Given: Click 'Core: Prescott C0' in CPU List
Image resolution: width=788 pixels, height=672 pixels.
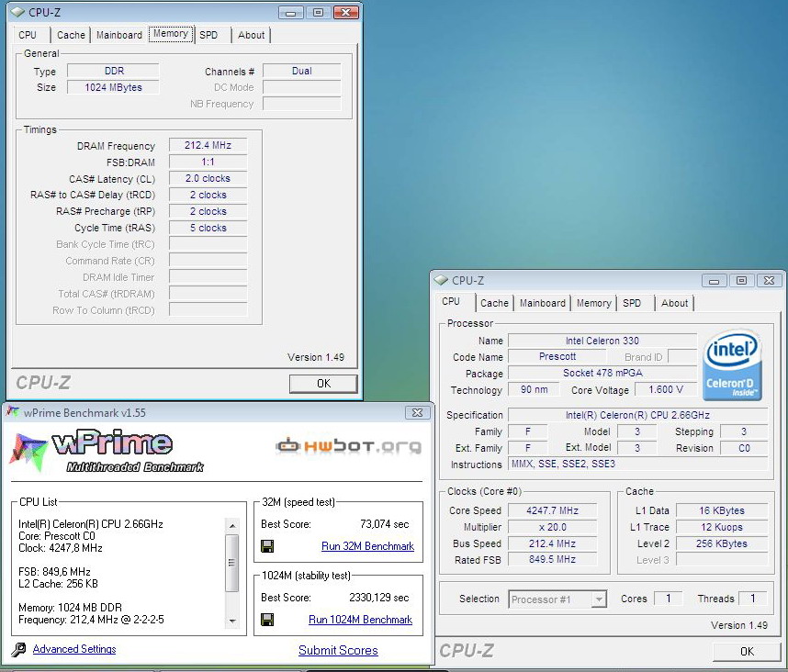Looking at the screenshot, I should (x=57, y=536).
